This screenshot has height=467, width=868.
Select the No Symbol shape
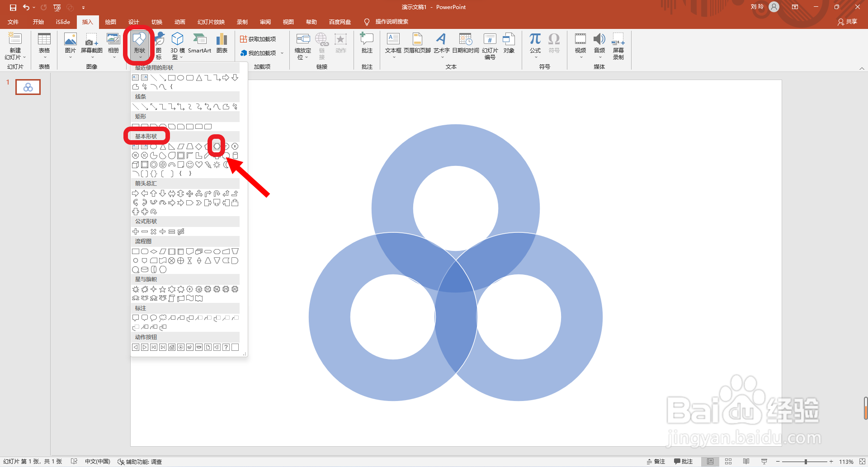point(163,165)
